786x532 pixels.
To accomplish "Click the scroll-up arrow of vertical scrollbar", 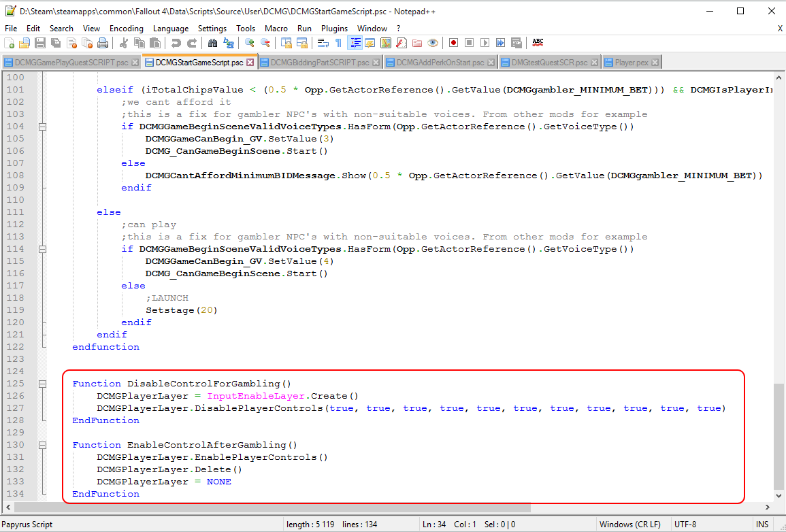I will pyautogui.click(x=778, y=78).
